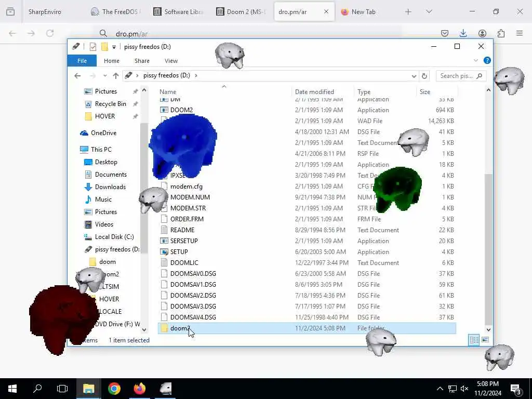Open the Explorer help icon
Viewport: 532px width, 399px height.
[487, 60]
